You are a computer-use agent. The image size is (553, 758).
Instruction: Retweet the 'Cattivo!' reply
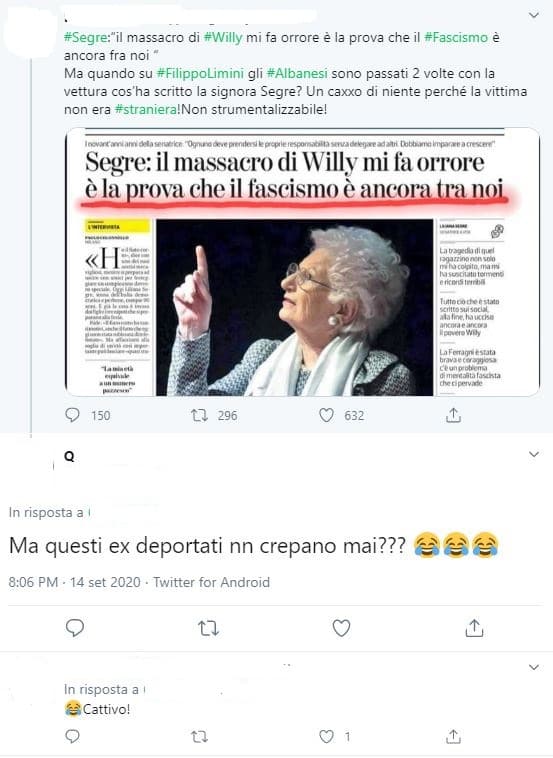pos(199,737)
